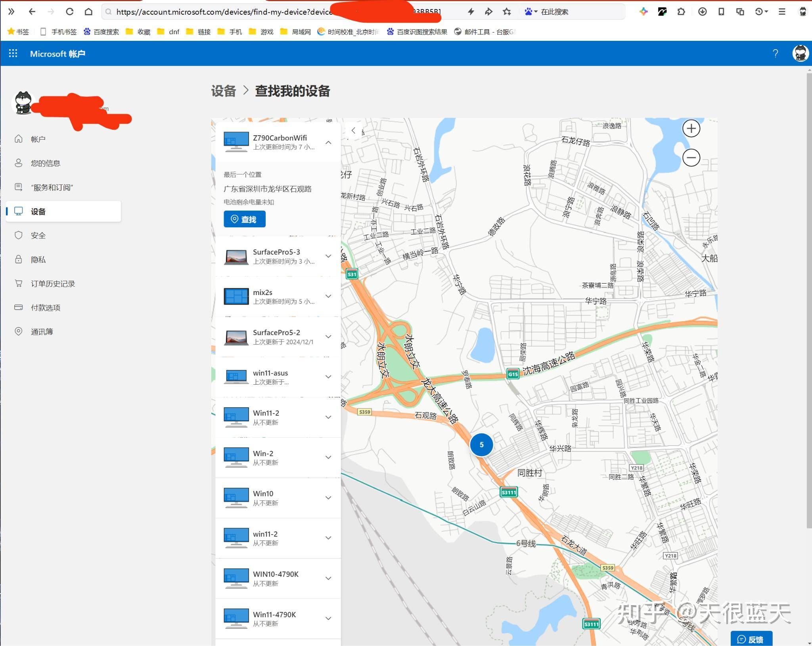Click address text 广东省深圳市龙华区石观路
Image resolution: width=812 pixels, height=646 pixels.
point(268,189)
